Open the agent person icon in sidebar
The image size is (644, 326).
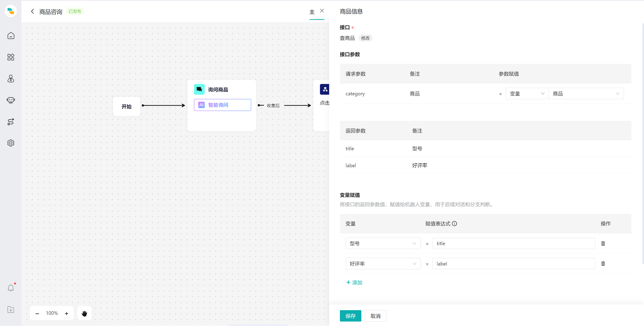(11, 79)
